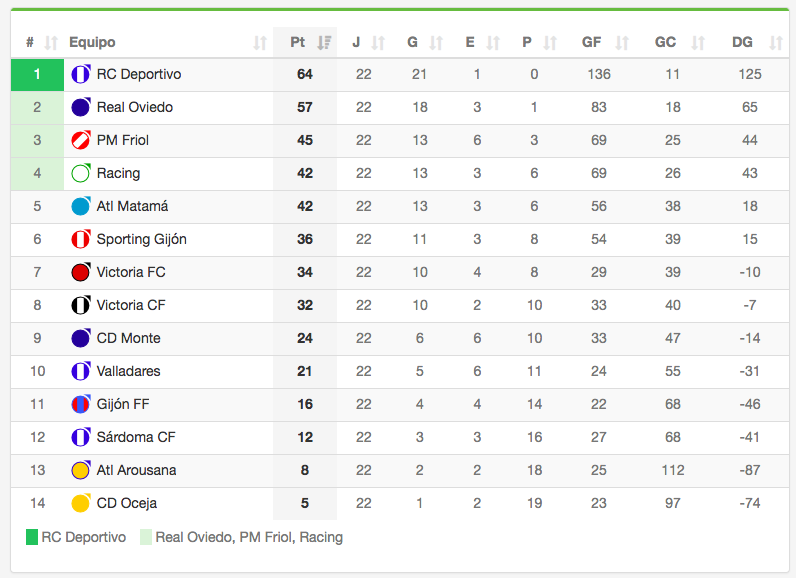
Task: Click the PM Friol team crest icon
Action: tap(81, 141)
